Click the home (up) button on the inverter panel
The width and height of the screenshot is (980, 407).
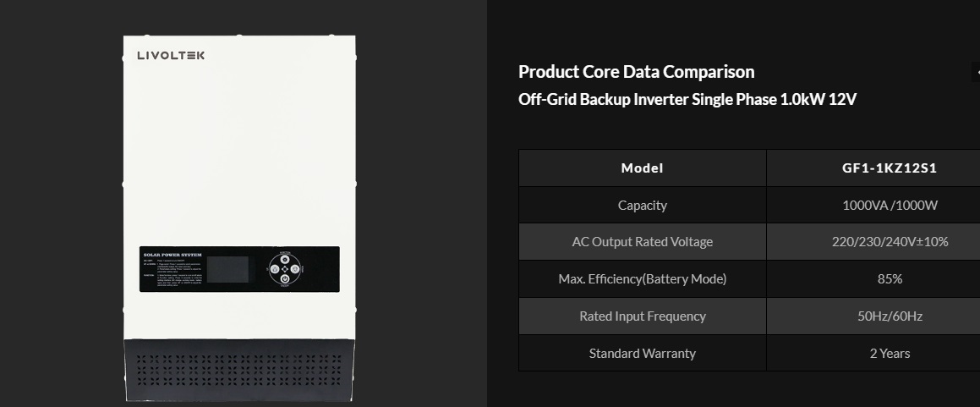275,269
